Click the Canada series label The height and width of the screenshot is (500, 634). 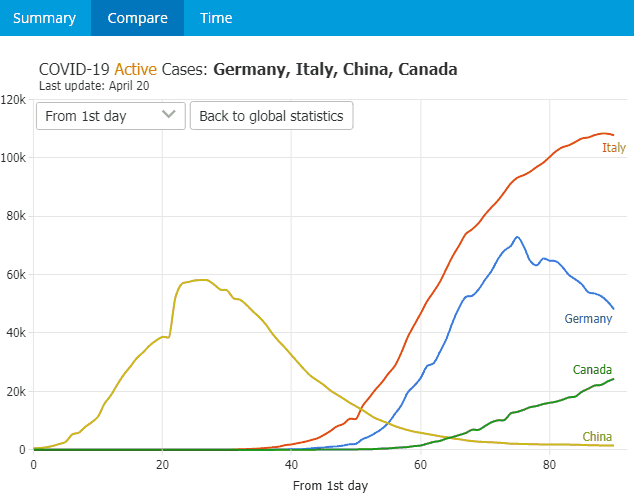point(592,370)
